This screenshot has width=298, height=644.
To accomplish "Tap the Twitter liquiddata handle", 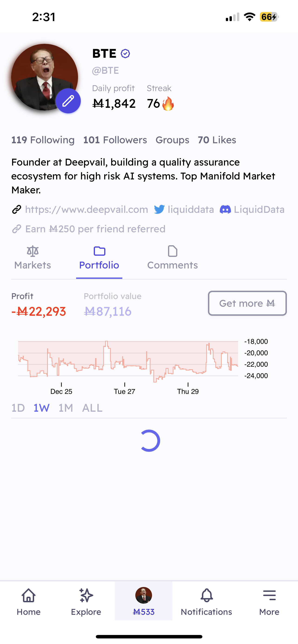I will [x=184, y=209].
